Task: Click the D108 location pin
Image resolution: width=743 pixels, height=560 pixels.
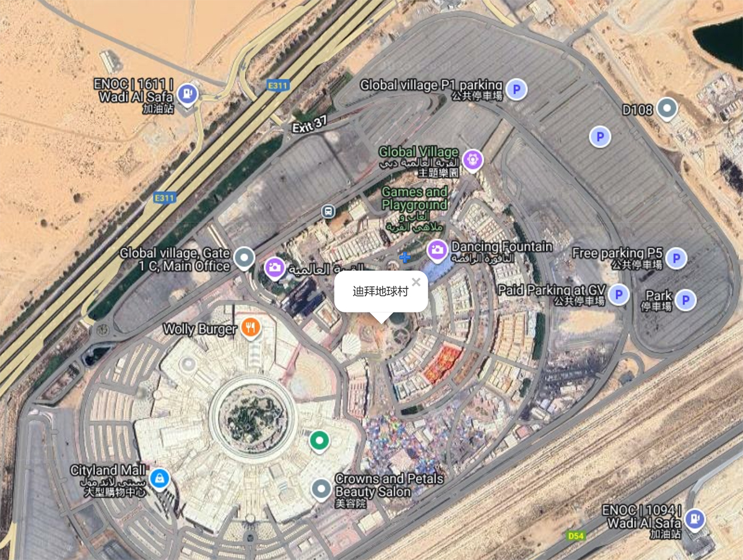Action: 666,109
